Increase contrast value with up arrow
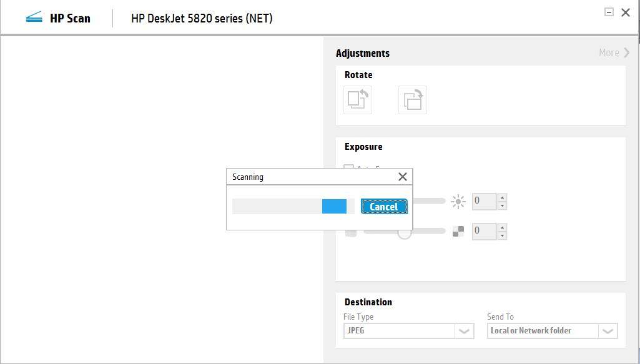The width and height of the screenshot is (640, 364). [x=503, y=228]
